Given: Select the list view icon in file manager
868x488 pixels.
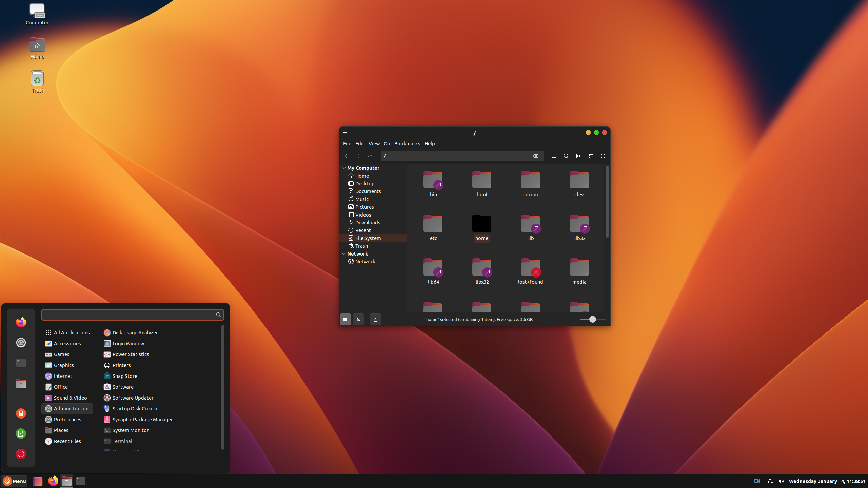Looking at the screenshot, I should point(590,156).
